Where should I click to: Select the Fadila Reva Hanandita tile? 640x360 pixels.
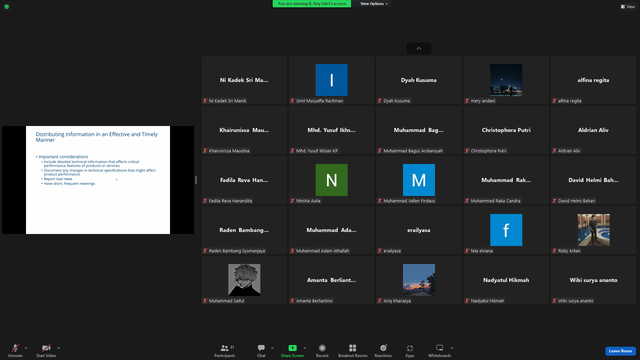click(244, 180)
